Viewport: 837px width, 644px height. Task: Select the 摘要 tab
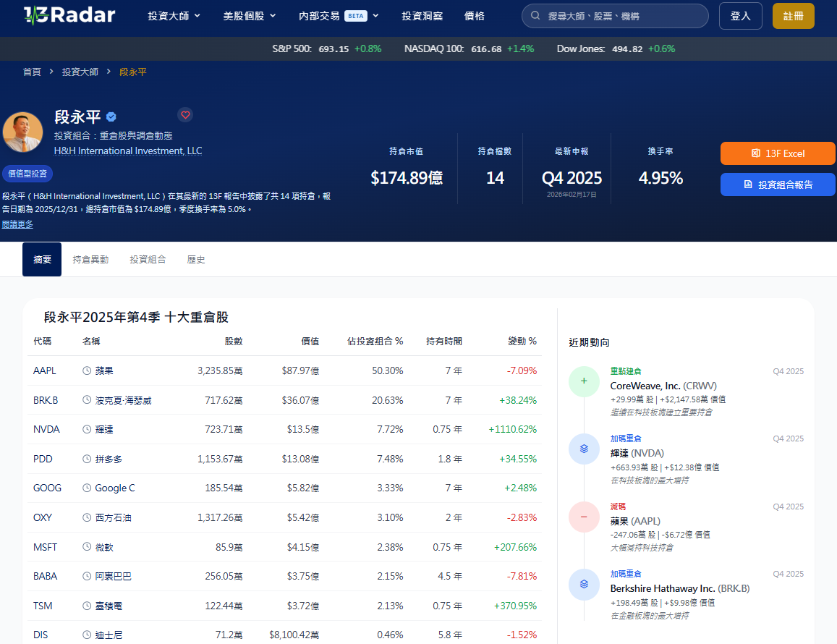pyautogui.click(x=42, y=260)
